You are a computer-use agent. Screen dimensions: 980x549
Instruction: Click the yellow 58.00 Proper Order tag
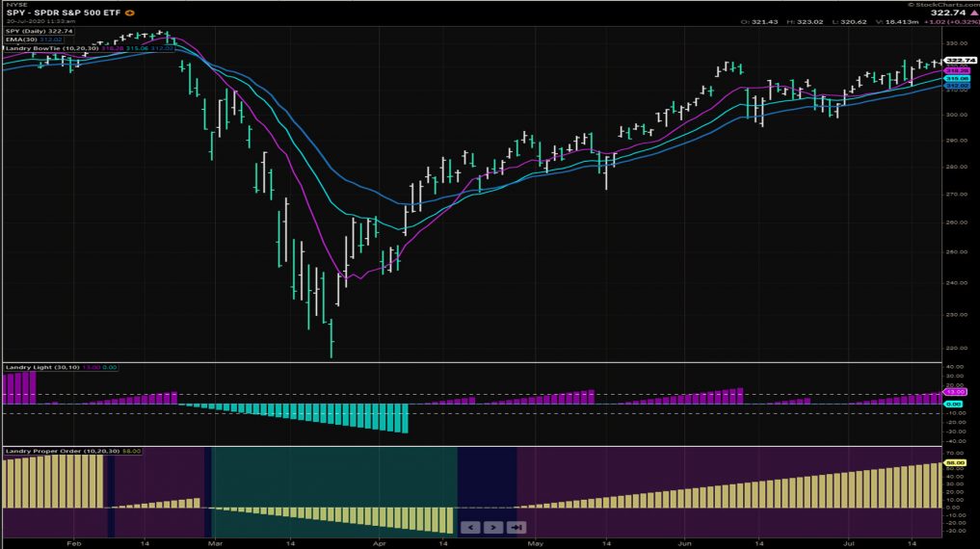pos(955,463)
